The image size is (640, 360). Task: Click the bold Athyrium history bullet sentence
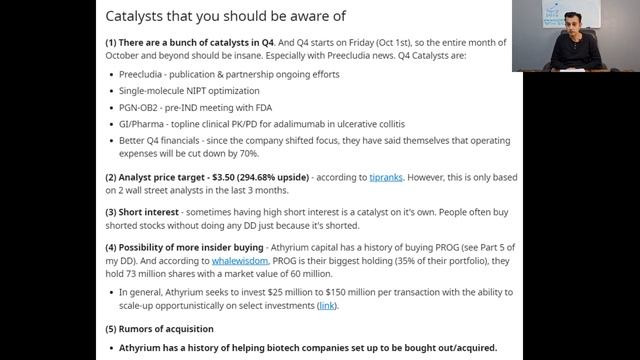coord(308,348)
